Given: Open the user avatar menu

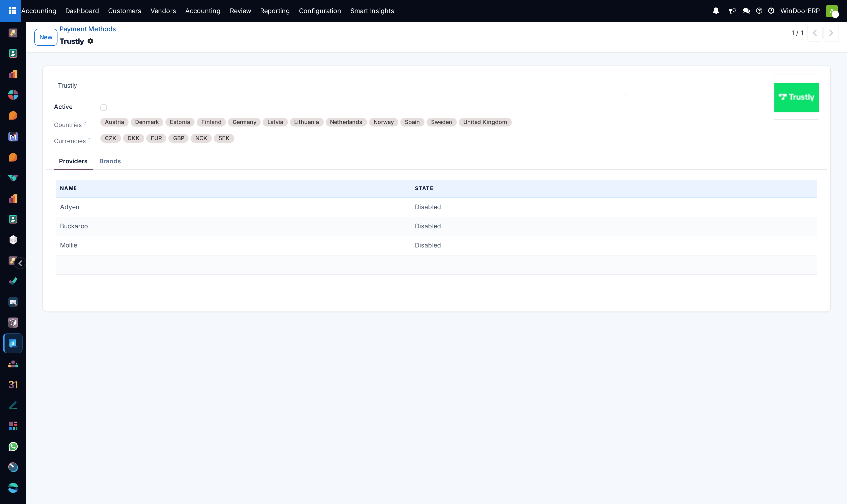Looking at the screenshot, I should coord(831,11).
